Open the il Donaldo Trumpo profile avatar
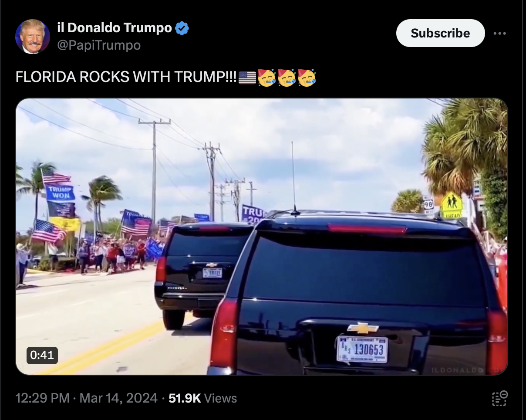 click(33, 37)
